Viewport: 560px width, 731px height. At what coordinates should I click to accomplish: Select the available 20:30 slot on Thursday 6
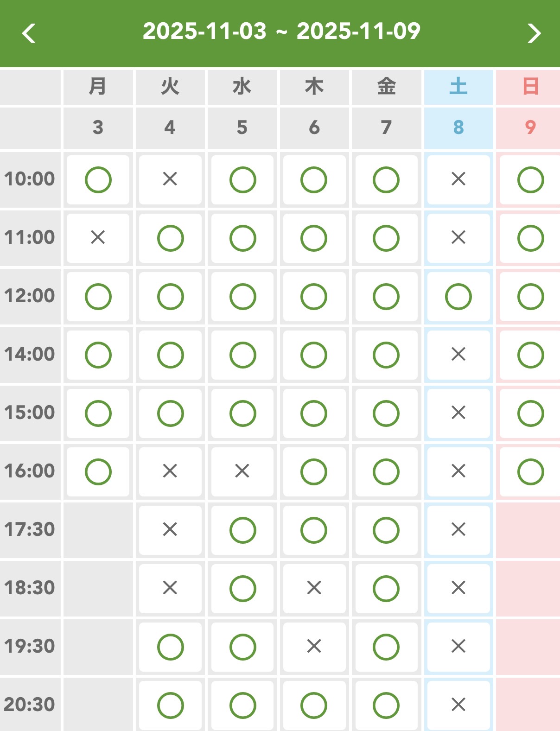314,705
